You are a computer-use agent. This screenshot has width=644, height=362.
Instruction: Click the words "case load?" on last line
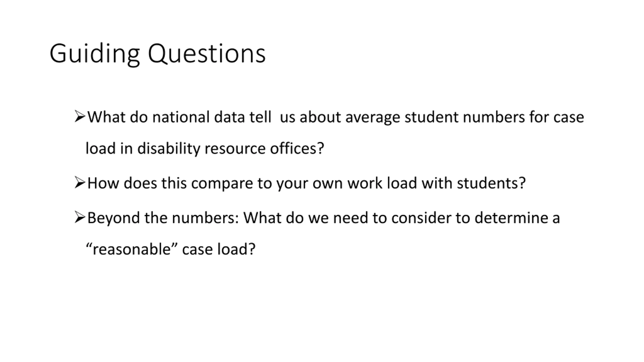219,249
